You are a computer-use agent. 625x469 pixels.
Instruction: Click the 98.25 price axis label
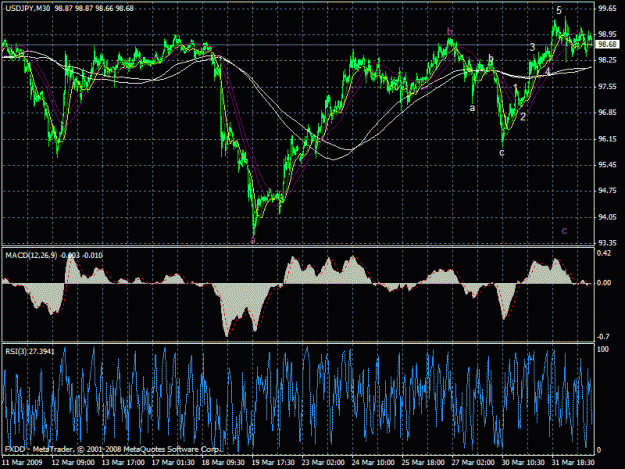[x=607, y=60]
